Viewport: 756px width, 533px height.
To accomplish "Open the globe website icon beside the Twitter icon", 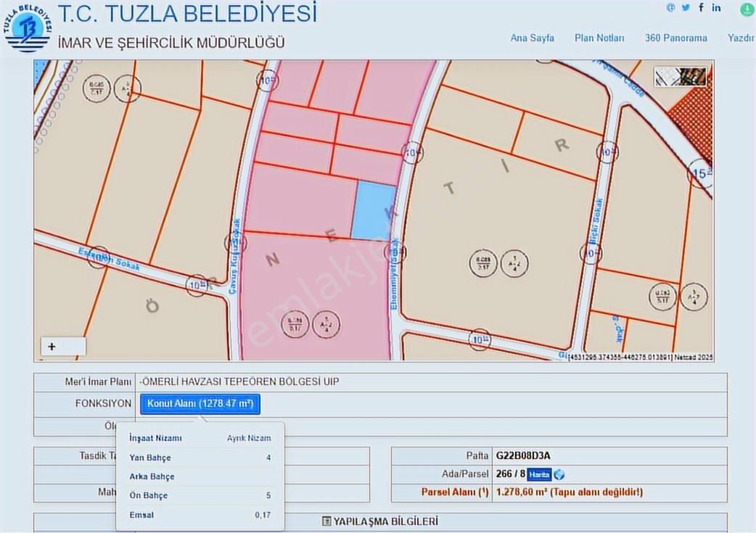I will [x=670, y=7].
